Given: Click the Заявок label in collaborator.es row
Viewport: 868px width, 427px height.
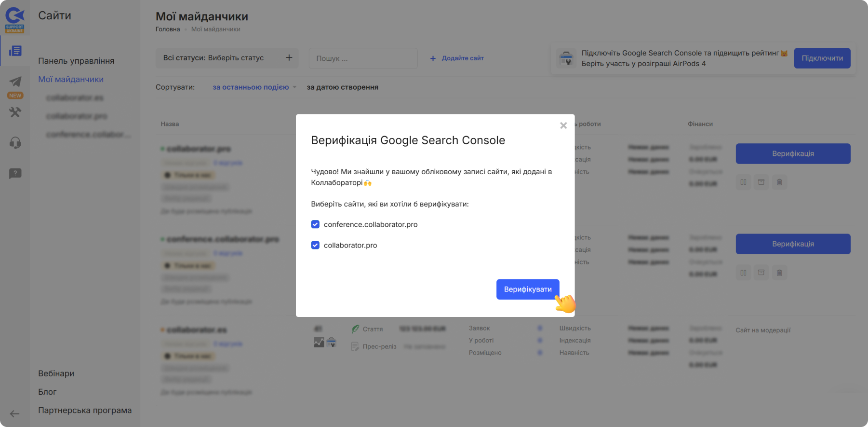Looking at the screenshot, I should (x=479, y=328).
